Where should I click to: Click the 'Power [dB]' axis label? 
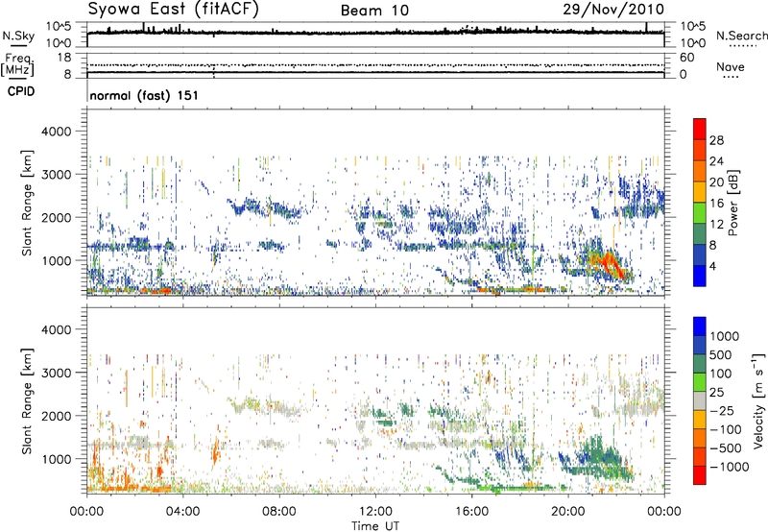click(732, 203)
